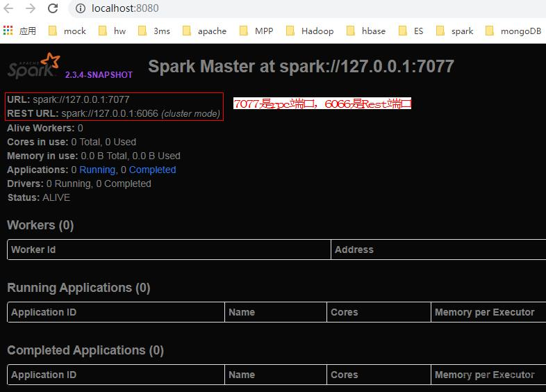Click the Drivers: 0 Running line

[79, 183]
